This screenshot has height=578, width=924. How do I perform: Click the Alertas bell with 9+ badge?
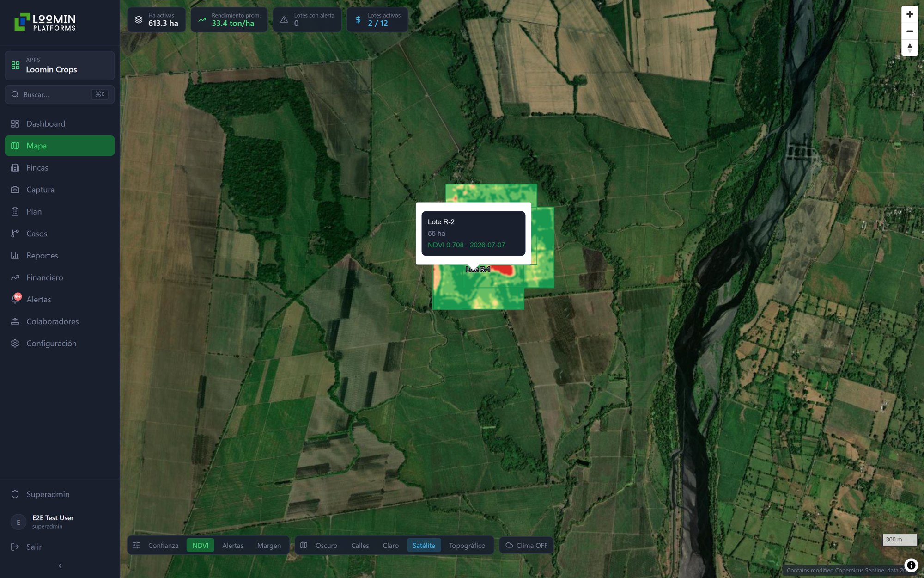coord(16,298)
